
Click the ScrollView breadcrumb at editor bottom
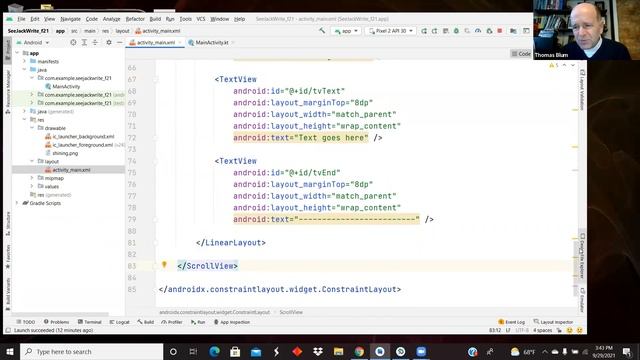click(291, 312)
